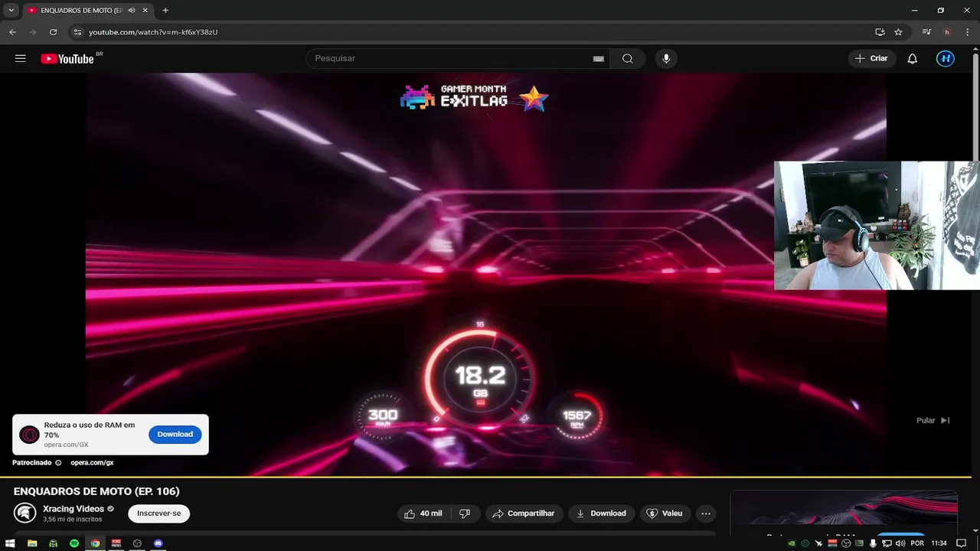The height and width of the screenshot is (551, 980).
Task: Close the ENQUADROS DE MOTO tab
Action: [x=145, y=11]
